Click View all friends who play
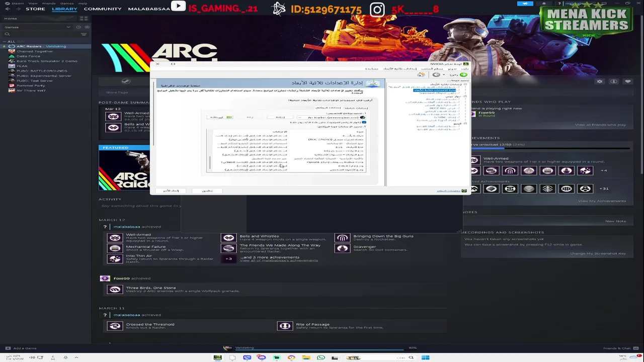 click(x=600, y=125)
